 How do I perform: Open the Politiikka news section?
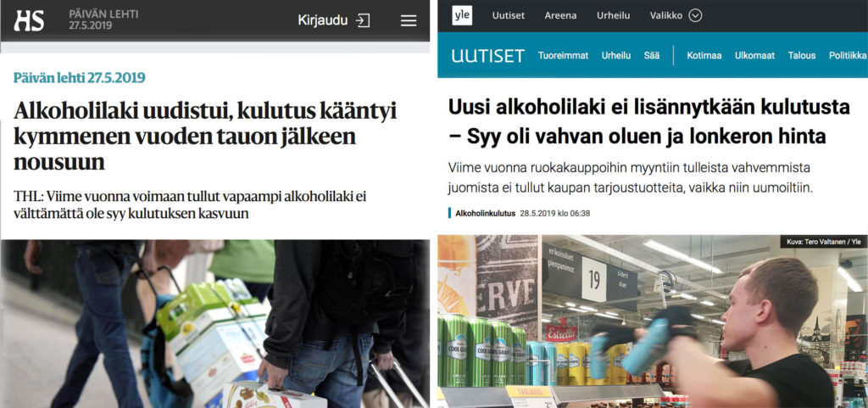click(848, 55)
